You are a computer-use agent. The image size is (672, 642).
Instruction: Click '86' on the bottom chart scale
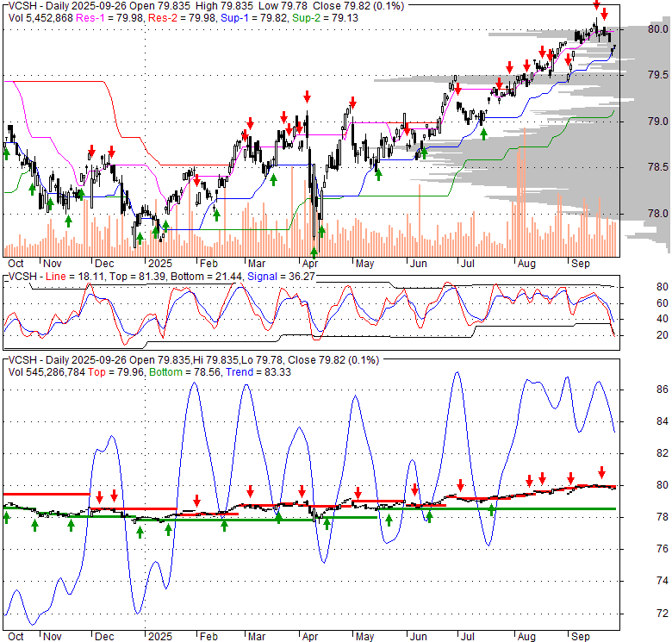coord(663,390)
